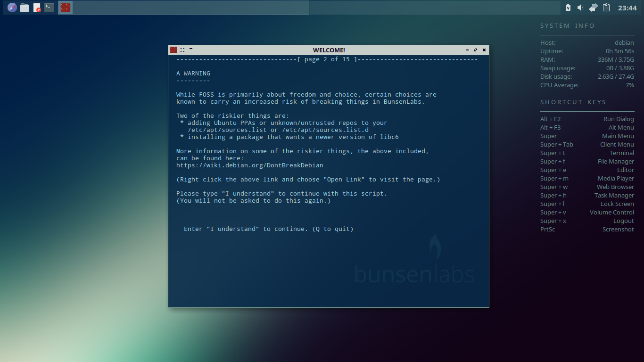Click the "Lock Screen" shortcut entry
Screen dimensions: 644x362
click(x=617, y=204)
